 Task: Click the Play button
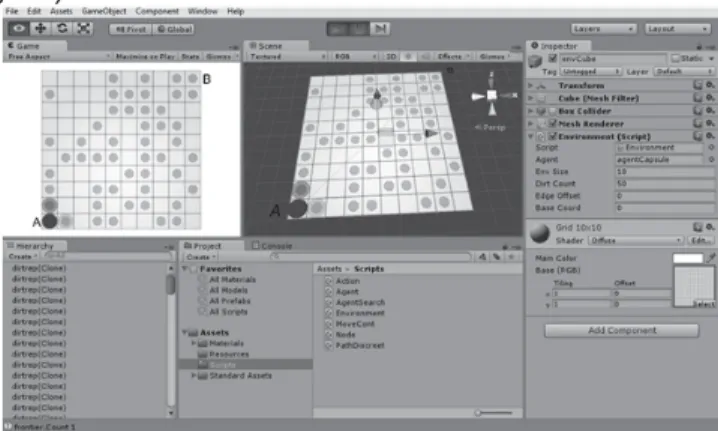point(337,29)
